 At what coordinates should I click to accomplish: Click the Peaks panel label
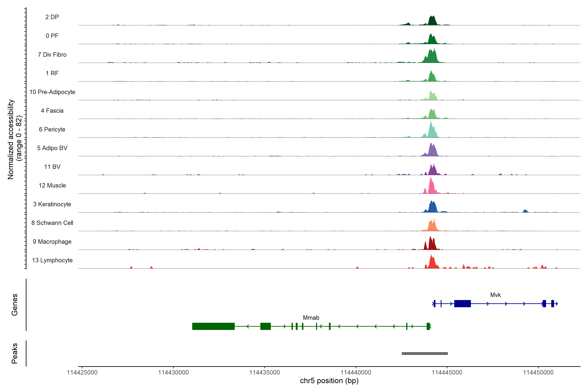15,353
